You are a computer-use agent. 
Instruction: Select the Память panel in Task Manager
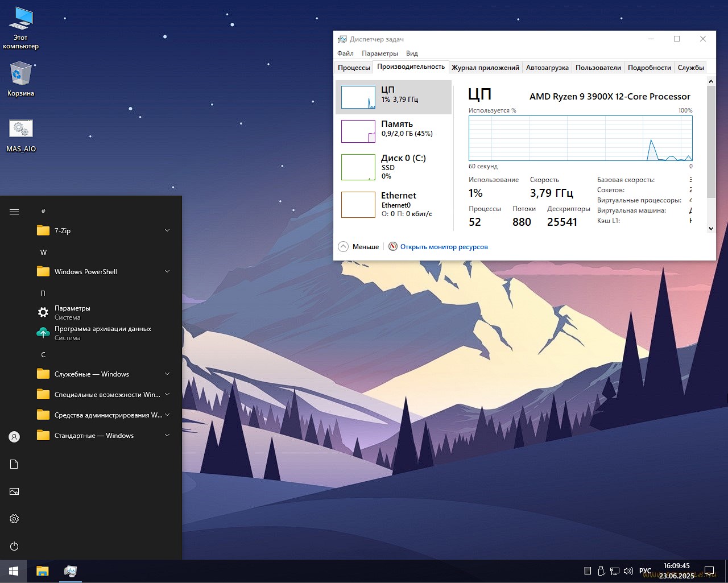pos(394,131)
